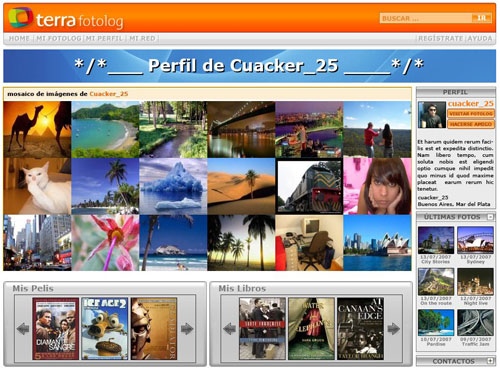Screen dimensions: 500x370
Task: Click the Visitar Fotolog button
Action: (471, 114)
